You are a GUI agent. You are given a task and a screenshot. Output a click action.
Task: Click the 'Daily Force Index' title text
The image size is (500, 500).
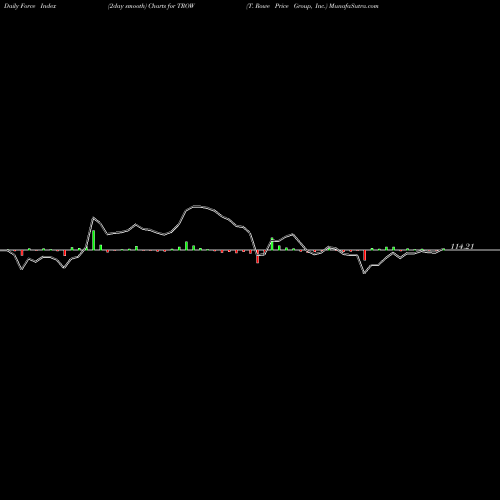pyautogui.click(x=30, y=6)
